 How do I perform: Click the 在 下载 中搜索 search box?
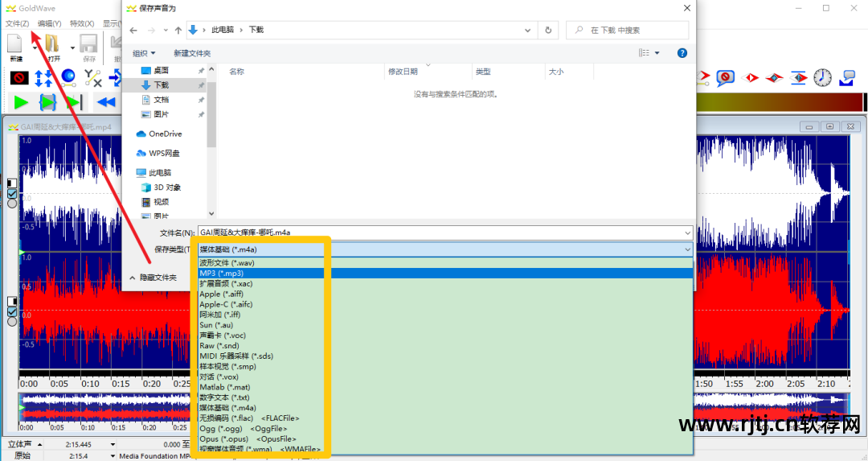(627, 31)
